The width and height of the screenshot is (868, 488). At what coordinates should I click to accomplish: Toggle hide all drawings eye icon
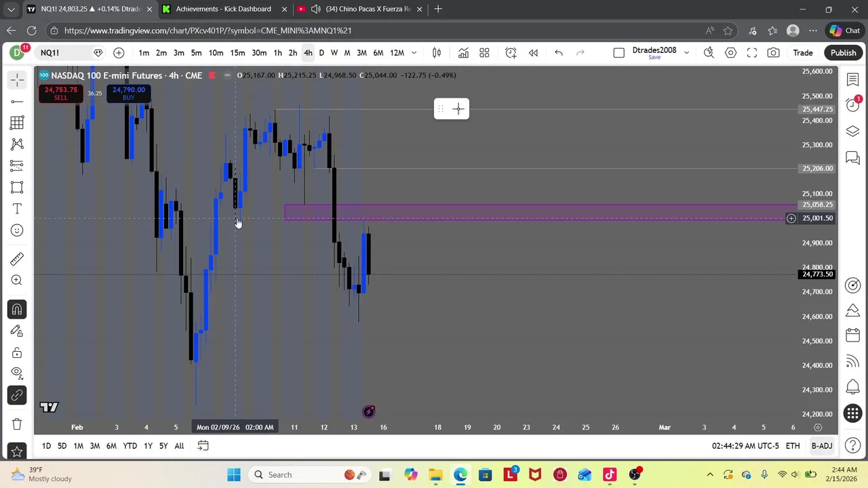click(17, 373)
